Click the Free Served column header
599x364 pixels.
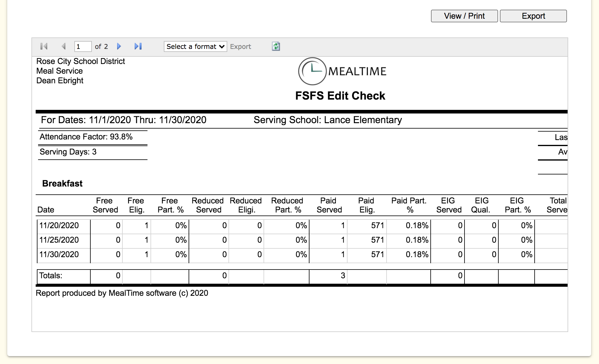[x=105, y=205]
